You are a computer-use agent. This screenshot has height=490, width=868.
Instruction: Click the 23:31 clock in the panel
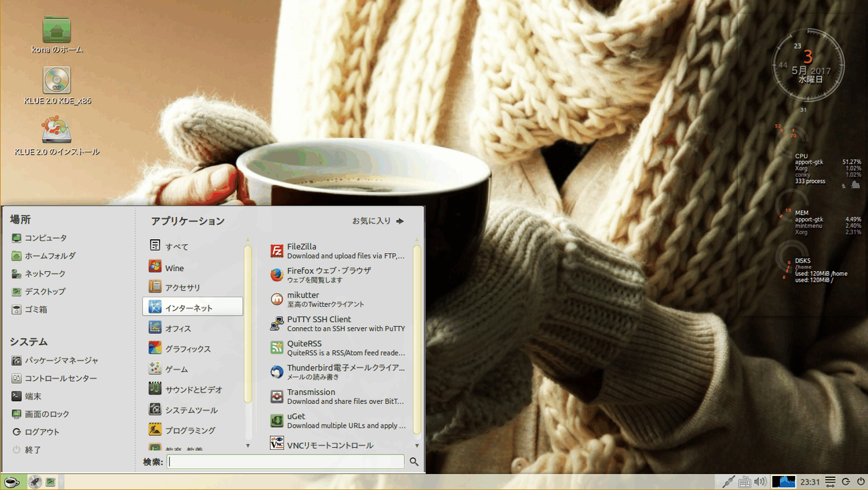pos(810,482)
